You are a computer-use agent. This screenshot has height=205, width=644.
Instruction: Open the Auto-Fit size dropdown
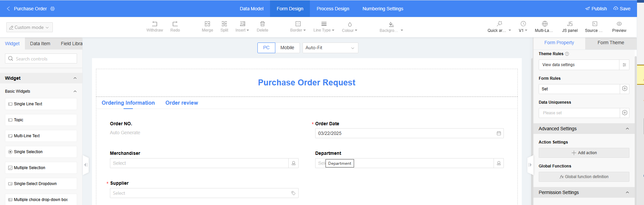click(330, 48)
